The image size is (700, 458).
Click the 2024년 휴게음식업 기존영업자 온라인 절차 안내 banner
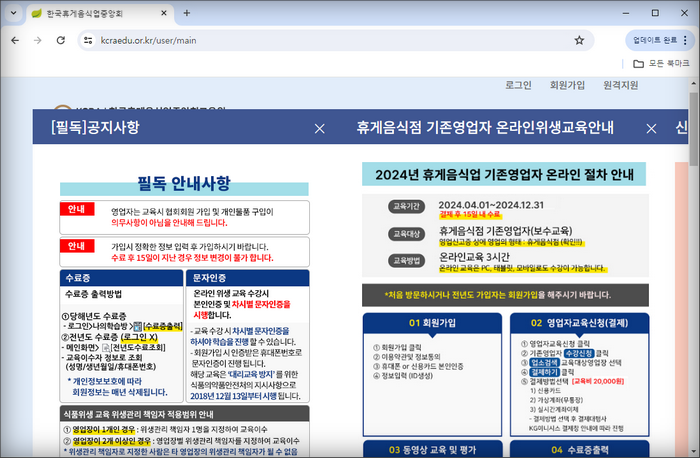[504, 174]
